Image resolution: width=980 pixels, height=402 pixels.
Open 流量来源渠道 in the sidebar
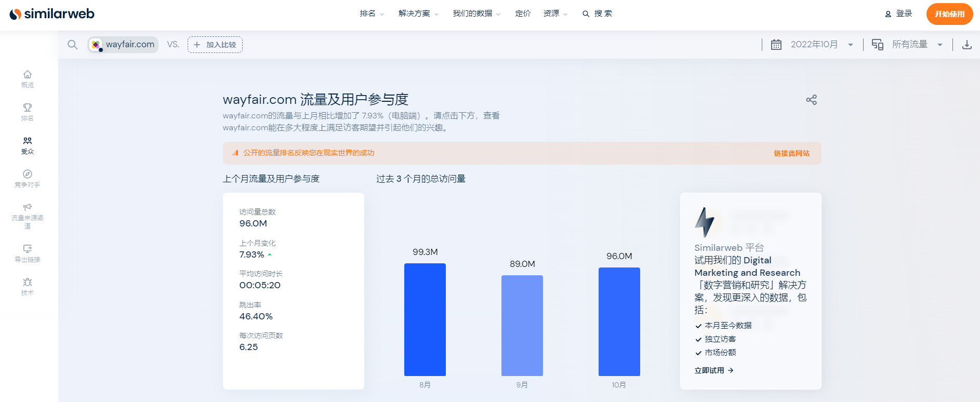(28, 216)
